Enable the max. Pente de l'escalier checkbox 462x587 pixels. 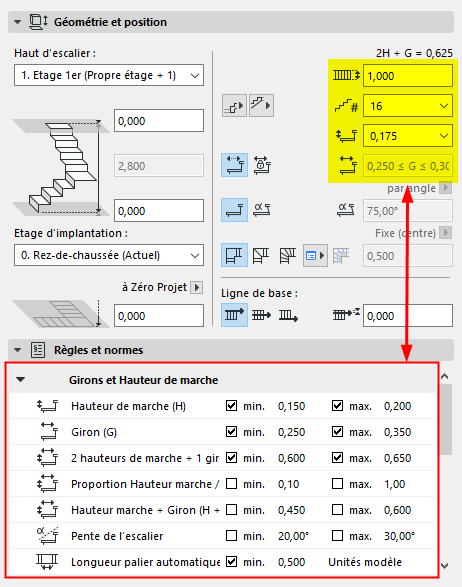337,536
